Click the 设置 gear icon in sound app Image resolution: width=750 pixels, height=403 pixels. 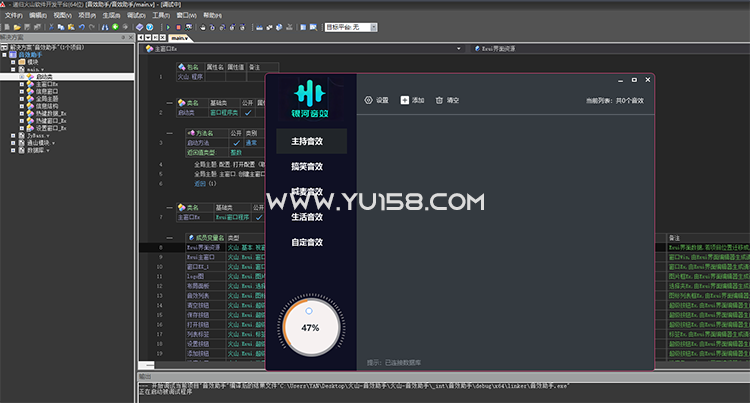pyautogui.click(x=368, y=100)
